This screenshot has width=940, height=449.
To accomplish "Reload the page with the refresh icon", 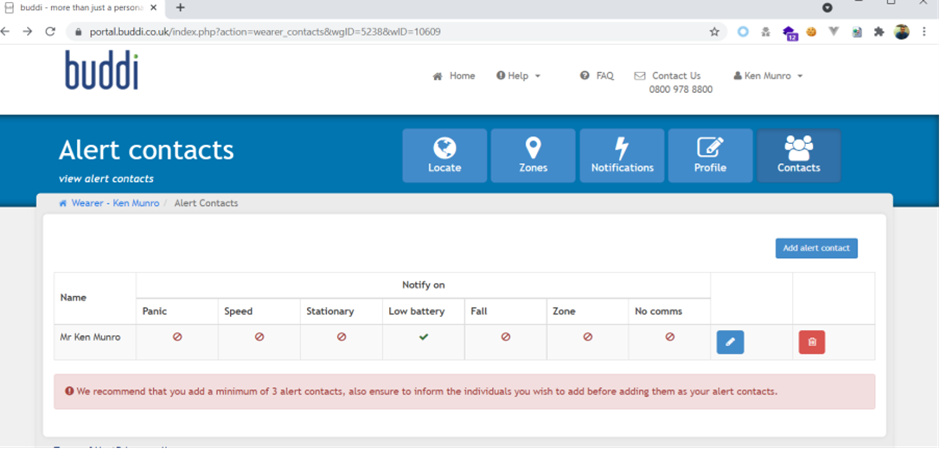I will pos(51,32).
